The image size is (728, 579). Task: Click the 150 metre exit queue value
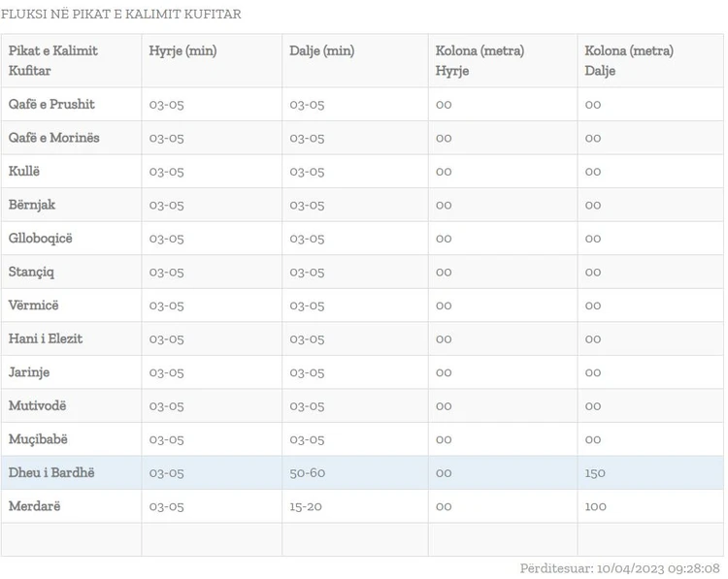[596, 472]
